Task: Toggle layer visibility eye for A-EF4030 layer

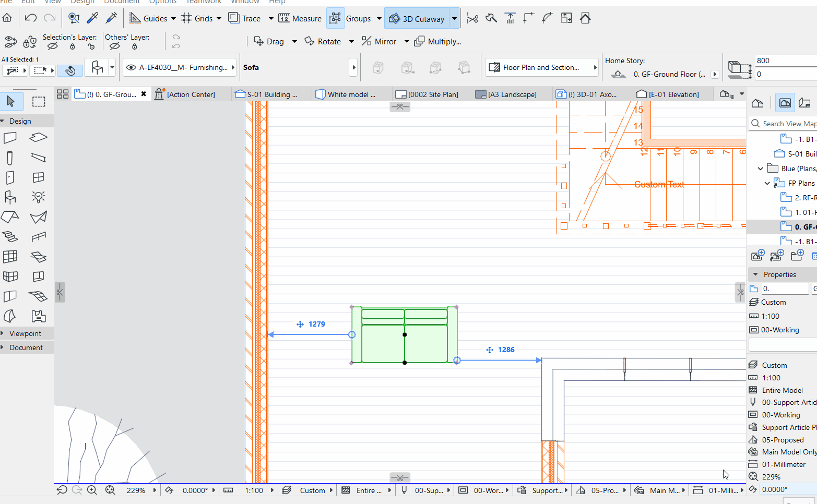Action: (x=131, y=67)
